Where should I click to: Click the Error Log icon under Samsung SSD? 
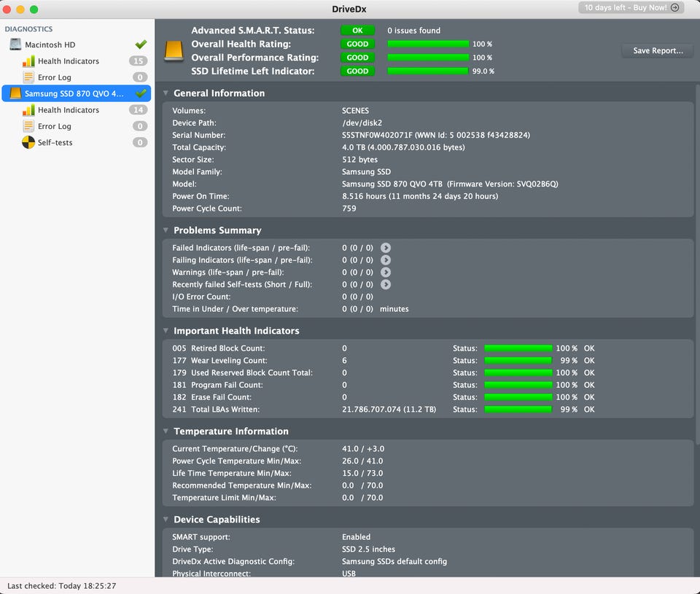(x=28, y=126)
